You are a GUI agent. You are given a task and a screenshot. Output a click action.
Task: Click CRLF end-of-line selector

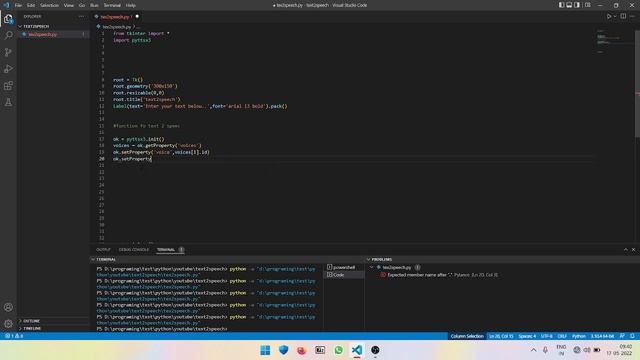[562, 336]
